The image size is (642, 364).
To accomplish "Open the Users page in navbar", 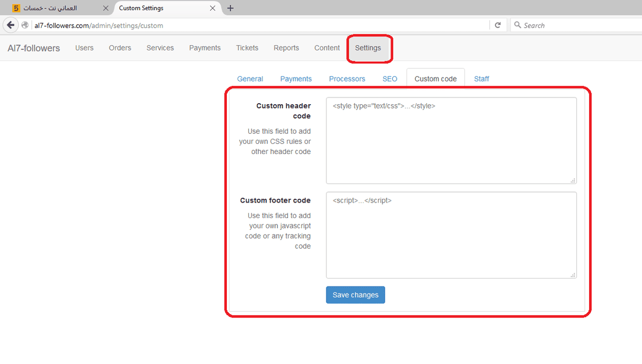I will (85, 48).
